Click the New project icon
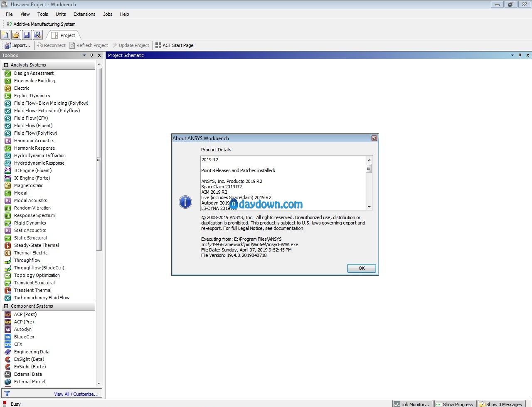532x407 pixels. 5,35
